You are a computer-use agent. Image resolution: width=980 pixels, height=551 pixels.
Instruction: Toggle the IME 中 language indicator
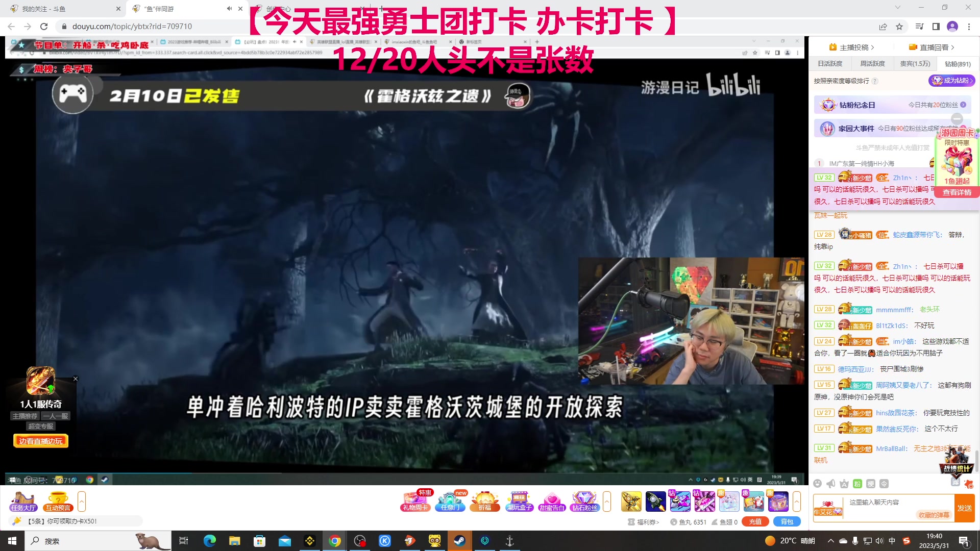pyautogui.click(x=892, y=541)
